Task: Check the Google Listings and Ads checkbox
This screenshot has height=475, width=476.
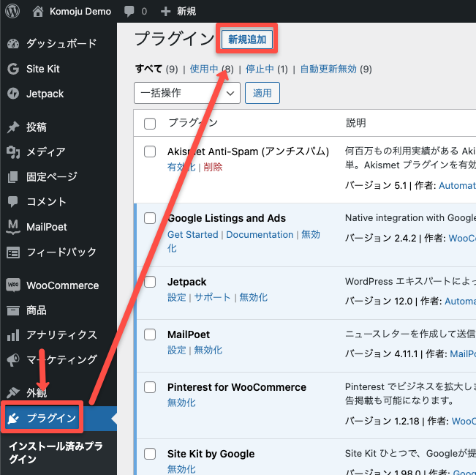Action: (150, 218)
